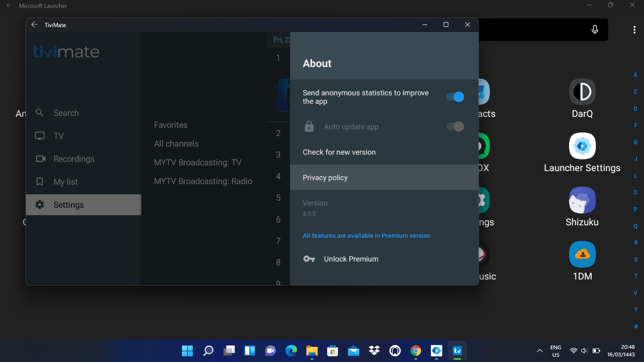Jump to letter G in the launcher index
This screenshot has width=644, height=362.
pos(636,142)
